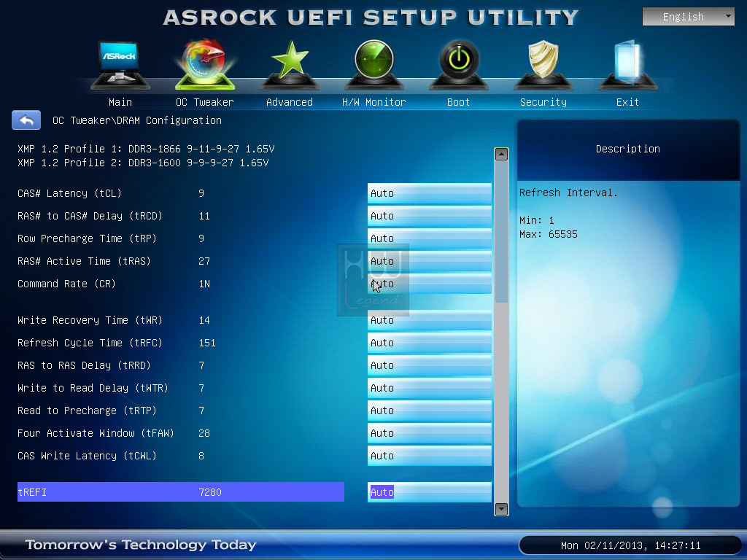The height and width of the screenshot is (560, 747).
Task: Open the Advanced star icon
Action: tap(290, 65)
